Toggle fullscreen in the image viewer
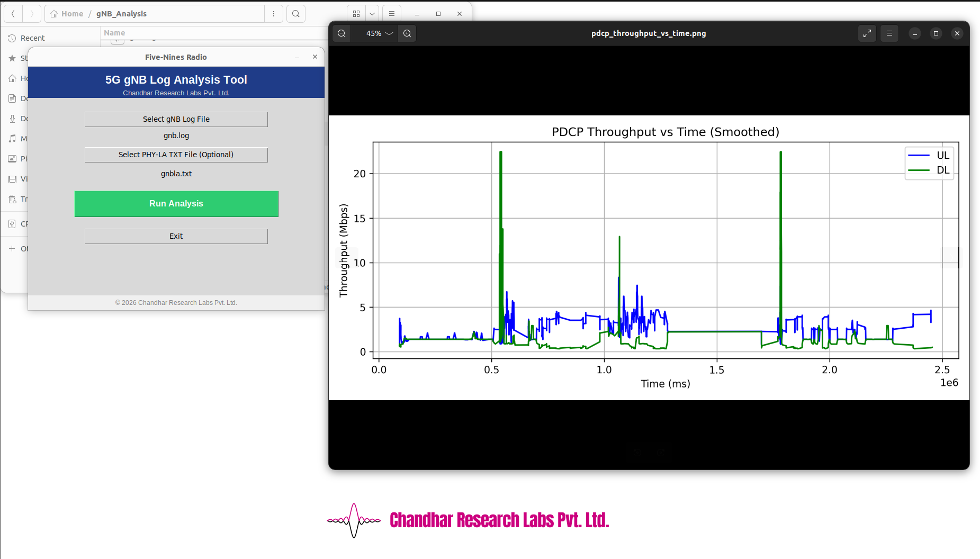This screenshot has height=559, width=980. 867,33
